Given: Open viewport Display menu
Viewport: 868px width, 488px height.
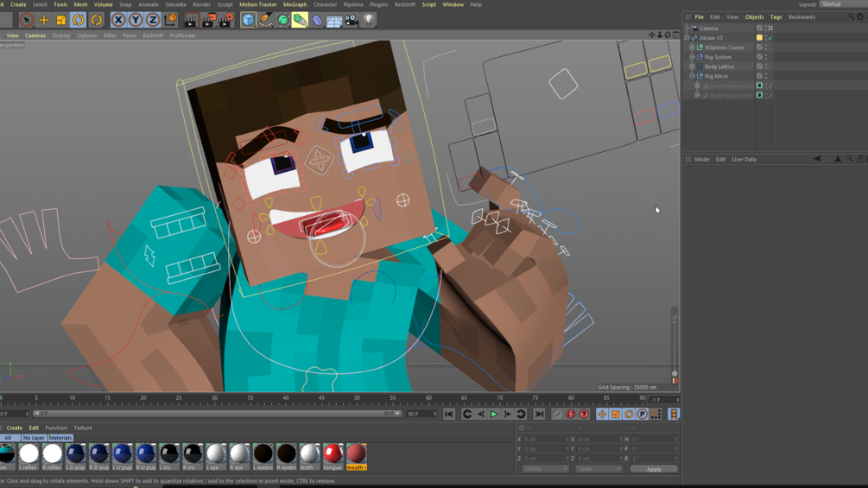Looking at the screenshot, I should tap(61, 35).
